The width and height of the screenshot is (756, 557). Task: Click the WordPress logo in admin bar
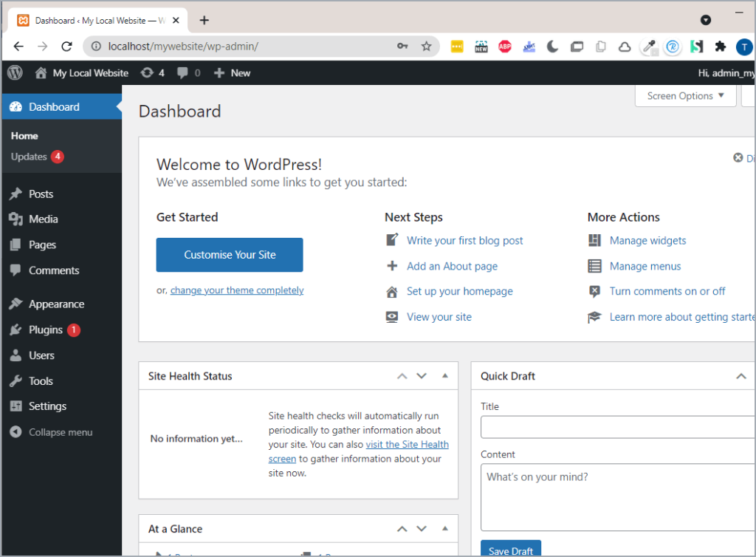pos(16,72)
